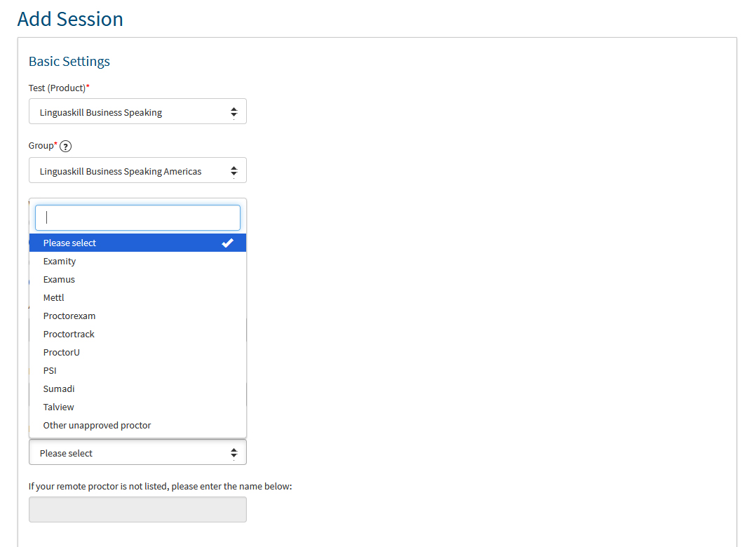Click the Add Session page heading
Image resolution: width=756 pixels, height=547 pixels.
70,19
